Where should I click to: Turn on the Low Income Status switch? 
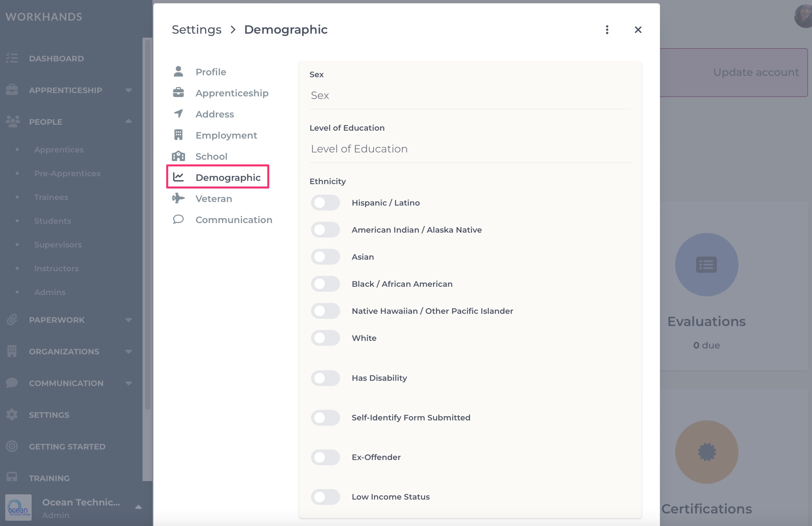(x=325, y=497)
